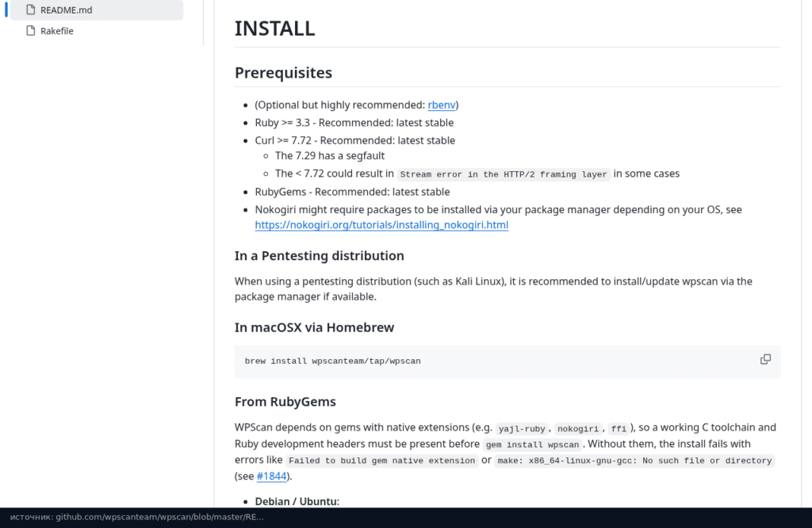Click the 'yajl-ruby' inline code
Screen dimensions: 812x528
tap(522, 429)
